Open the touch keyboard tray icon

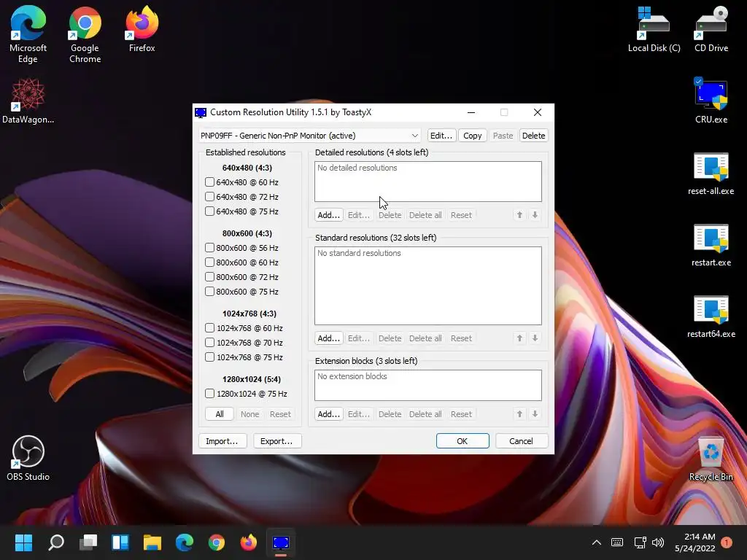[x=617, y=542]
